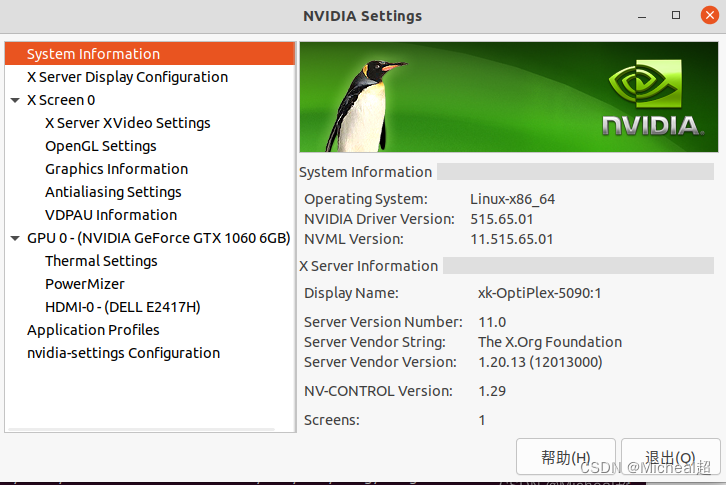
Task: Open VDPAU Information page
Action: tap(111, 215)
